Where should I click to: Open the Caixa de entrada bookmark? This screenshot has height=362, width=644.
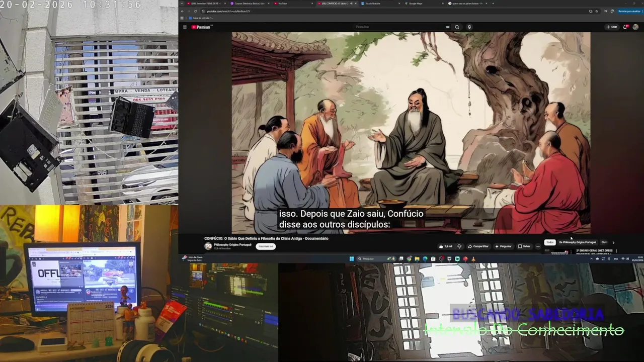pyautogui.click(x=202, y=18)
